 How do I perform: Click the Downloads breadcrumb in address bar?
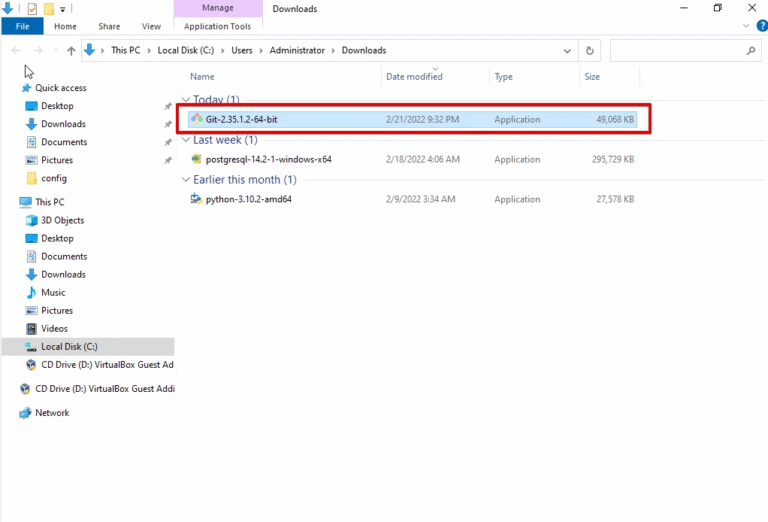(x=364, y=50)
